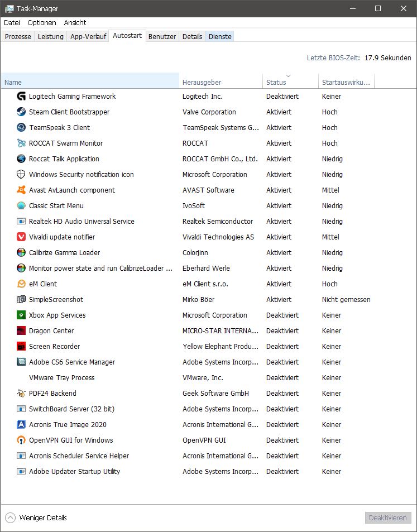The image size is (417, 532).
Task: Click the publisher Vivaldi Technologies AS
Action: click(x=218, y=237)
